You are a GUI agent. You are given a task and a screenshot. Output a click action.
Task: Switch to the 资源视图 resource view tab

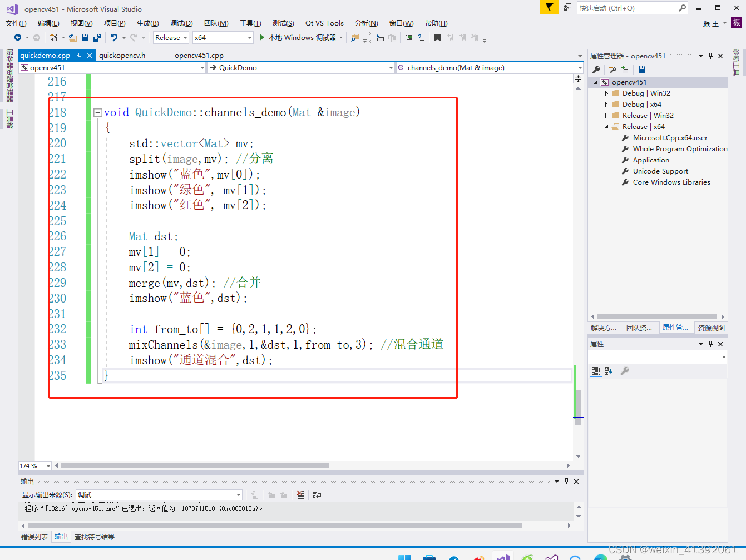pos(712,328)
